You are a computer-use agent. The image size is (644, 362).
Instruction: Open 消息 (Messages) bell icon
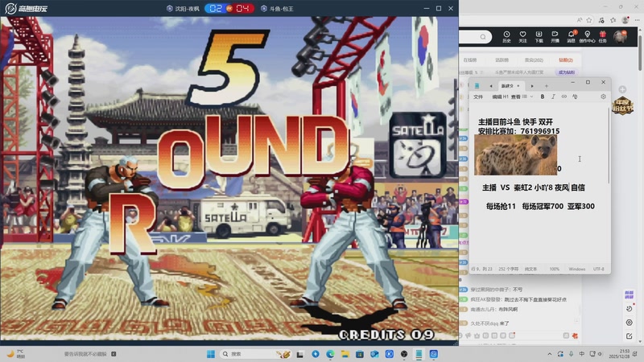pyautogui.click(x=571, y=36)
